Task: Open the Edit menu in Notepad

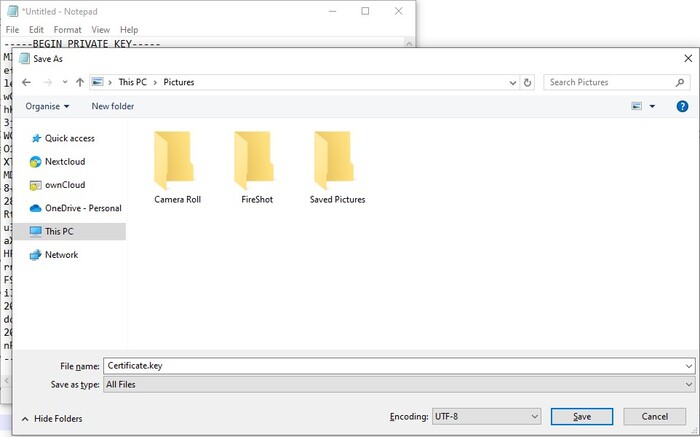Action: coord(36,29)
